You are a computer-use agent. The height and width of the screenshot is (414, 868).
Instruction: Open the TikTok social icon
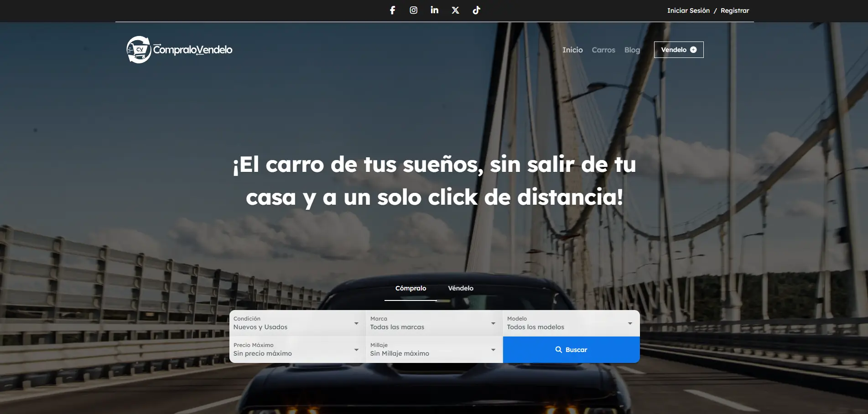(x=476, y=10)
